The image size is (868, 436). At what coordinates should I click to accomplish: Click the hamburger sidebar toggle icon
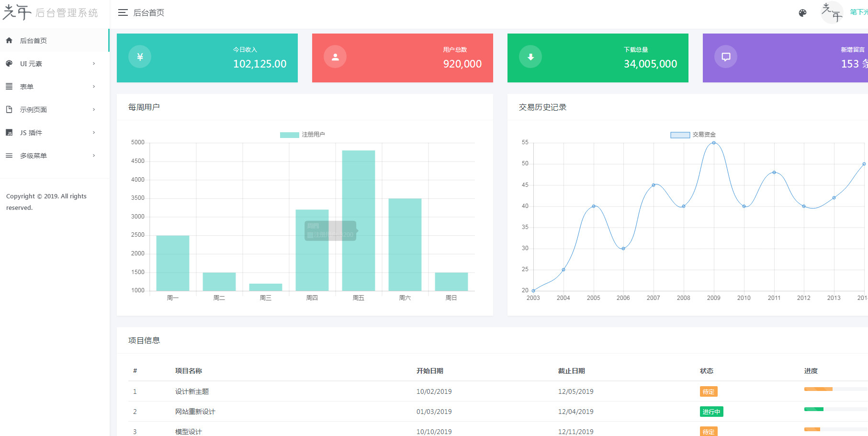click(123, 13)
